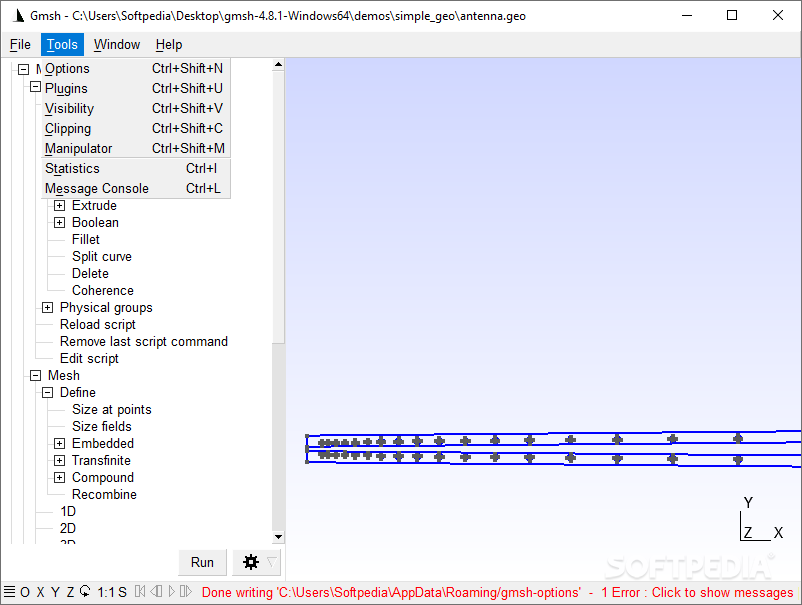The width and height of the screenshot is (802, 605).
Task: Click Reload script
Action: (98, 324)
